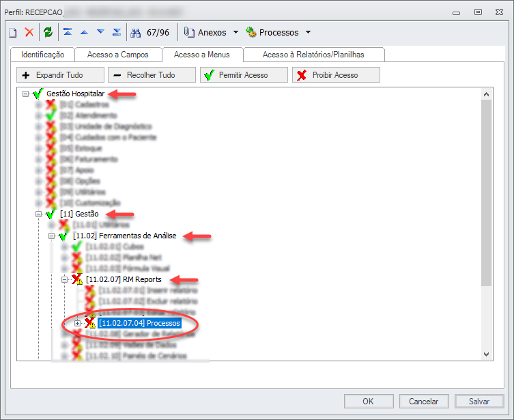Click the Cancelar button
The image size is (514, 420).
click(x=424, y=402)
